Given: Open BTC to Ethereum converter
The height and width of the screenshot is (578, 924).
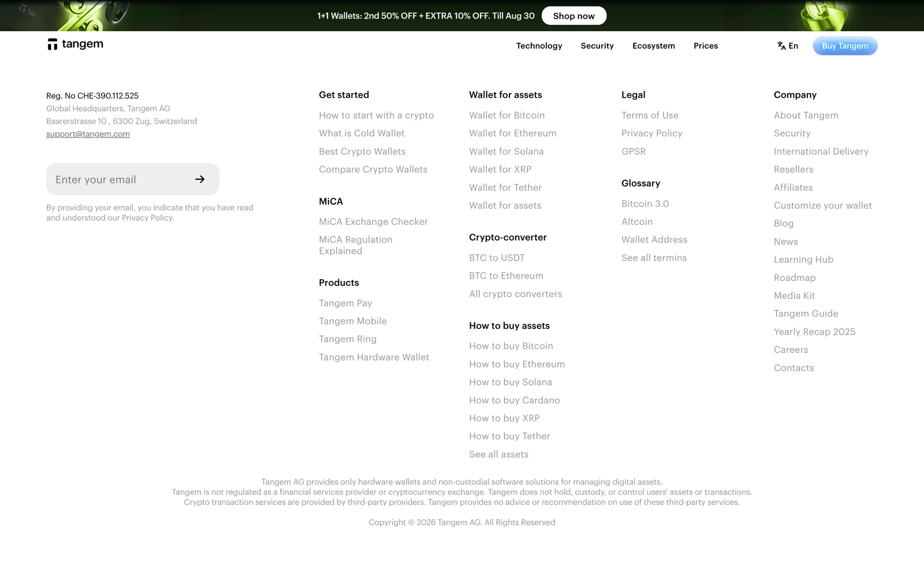Looking at the screenshot, I should (x=506, y=276).
